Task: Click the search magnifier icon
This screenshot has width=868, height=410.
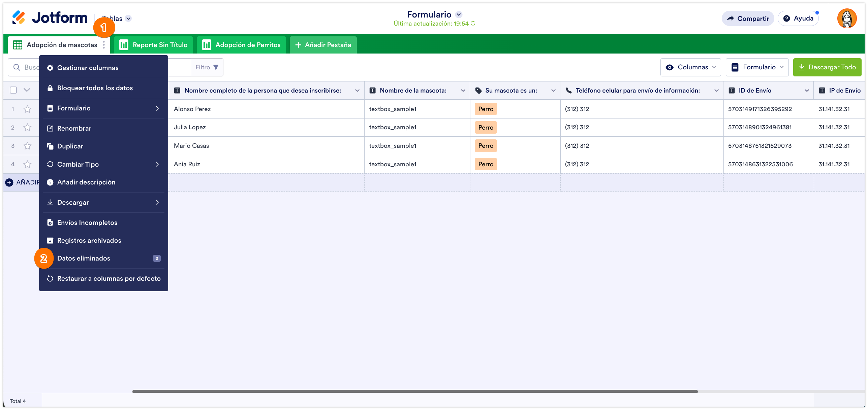Action: [x=17, y=67]
